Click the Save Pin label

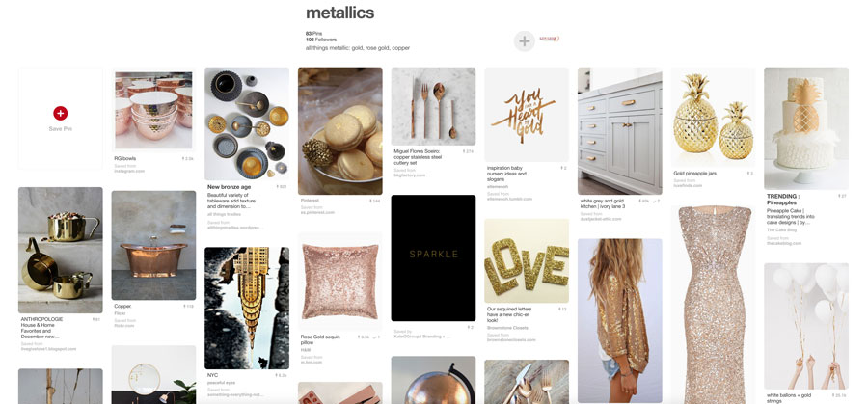(60, 128)
